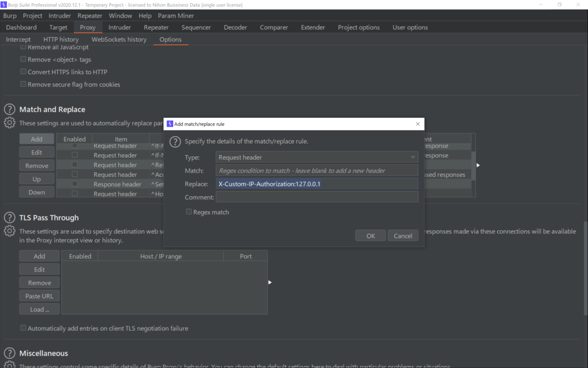Switch to the Decoder tab

pos(236,27)
